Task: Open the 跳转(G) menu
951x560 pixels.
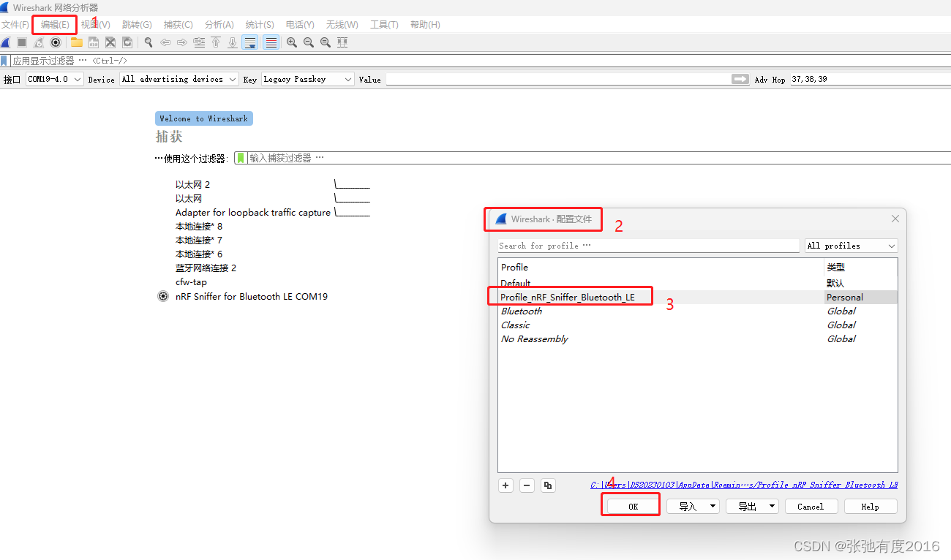Action: [137, 24]
